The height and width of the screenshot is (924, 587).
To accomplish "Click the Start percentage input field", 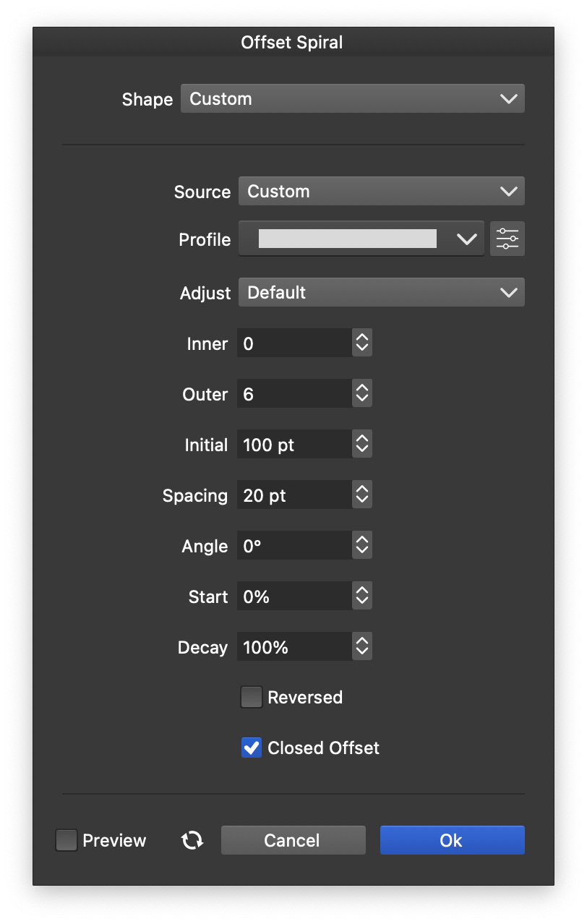I will click(294, 596).
